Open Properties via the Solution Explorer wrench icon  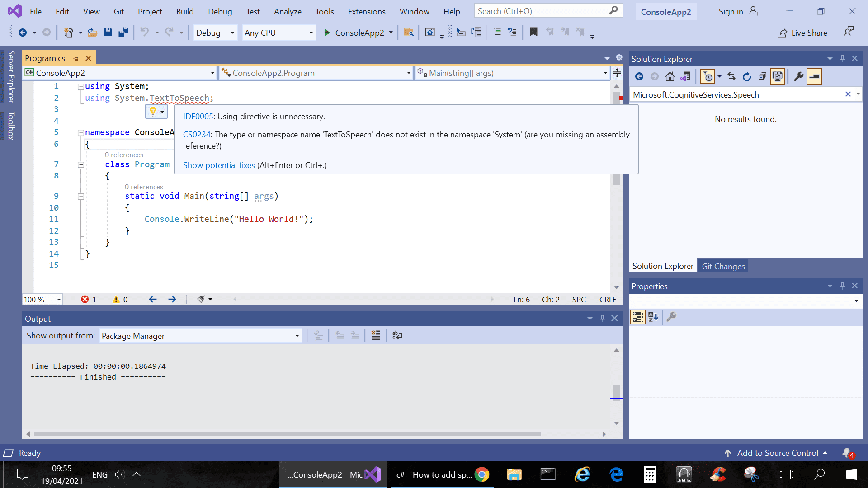click(x=798, y=77)
